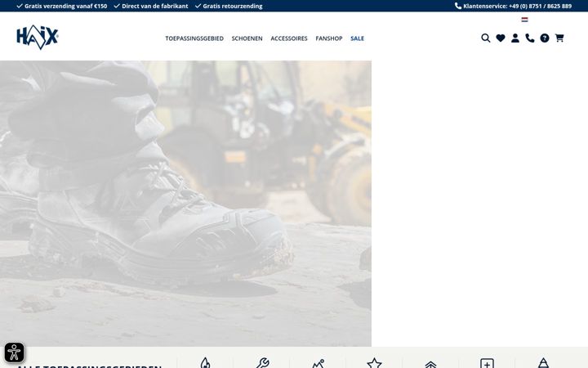The width and height of the screenshot is (588, 368).
Task: Click the HAIX logo
Action: (37, 37)
